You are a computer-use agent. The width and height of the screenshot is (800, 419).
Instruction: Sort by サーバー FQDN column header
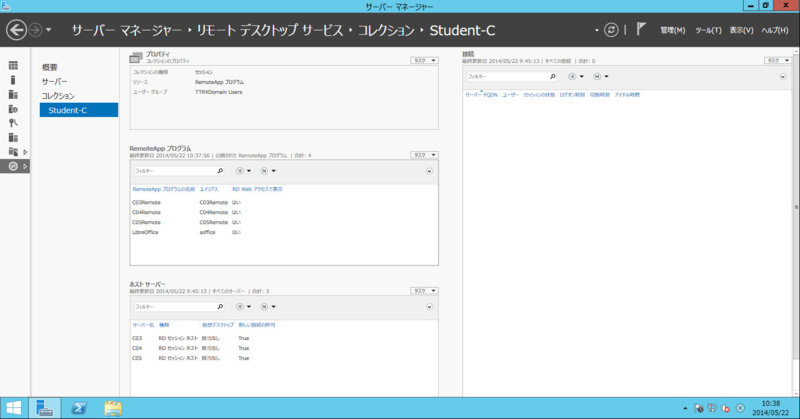click(x=481, y=95)
